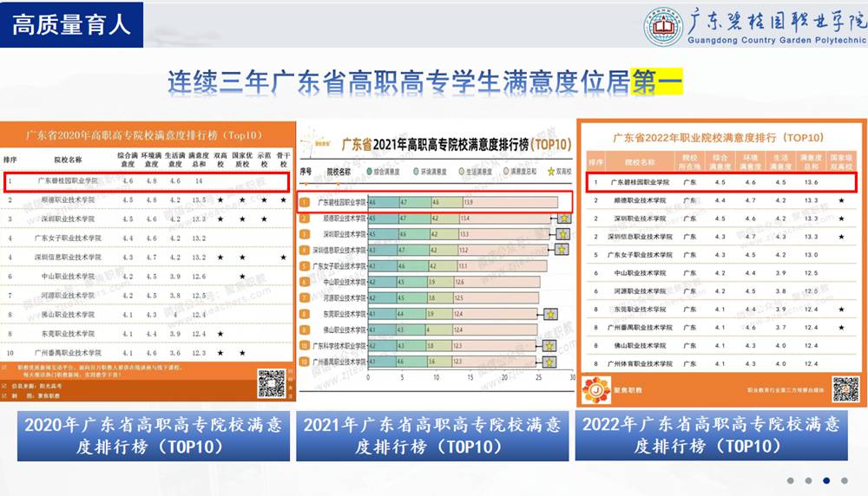Click the yellow highlighted 第一 in the title
Image resolution: width=868 pixels, height=496 pixels.
(656, 82)
